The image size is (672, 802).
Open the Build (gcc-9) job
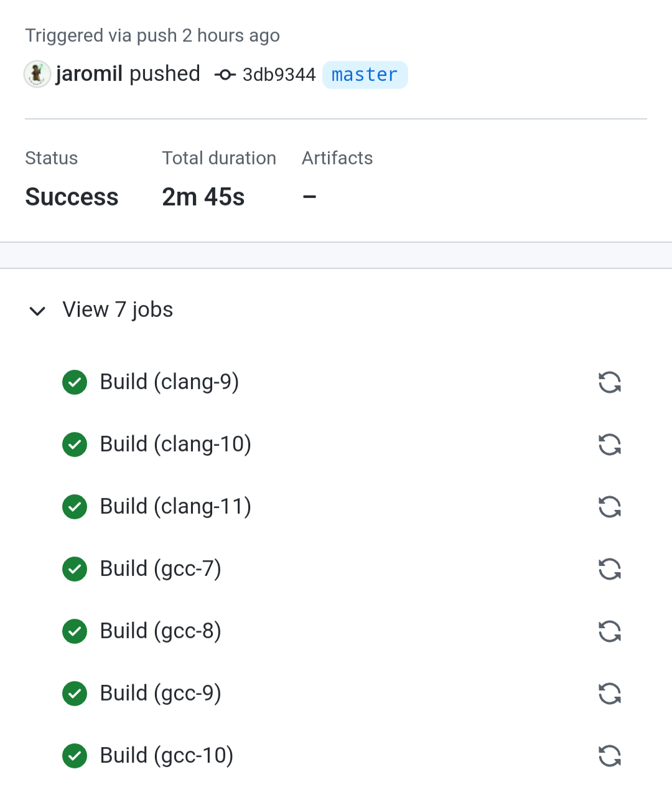point(161,694)
